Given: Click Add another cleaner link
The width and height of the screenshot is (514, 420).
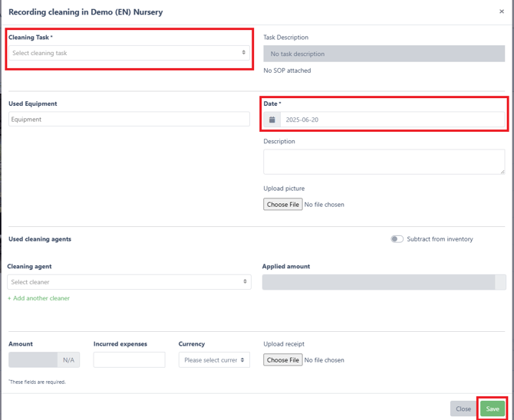Looking at the screenshot, I should click(x=38, y=298).
